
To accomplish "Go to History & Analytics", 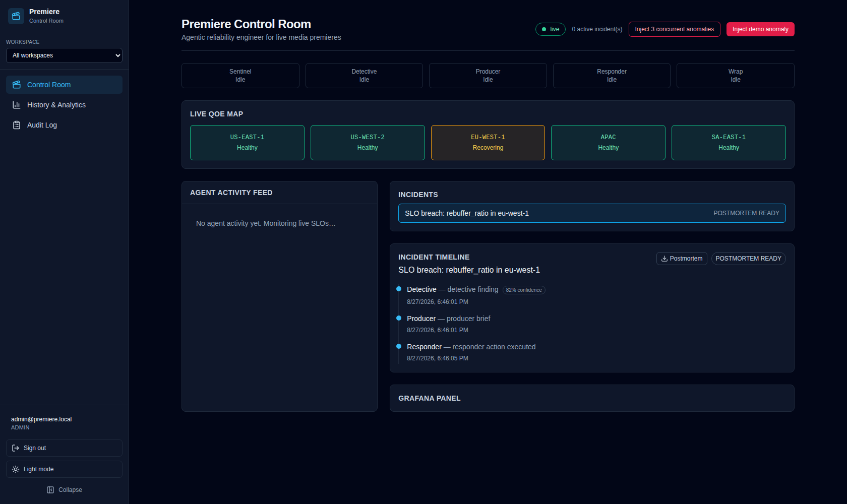I will point(64,105).
